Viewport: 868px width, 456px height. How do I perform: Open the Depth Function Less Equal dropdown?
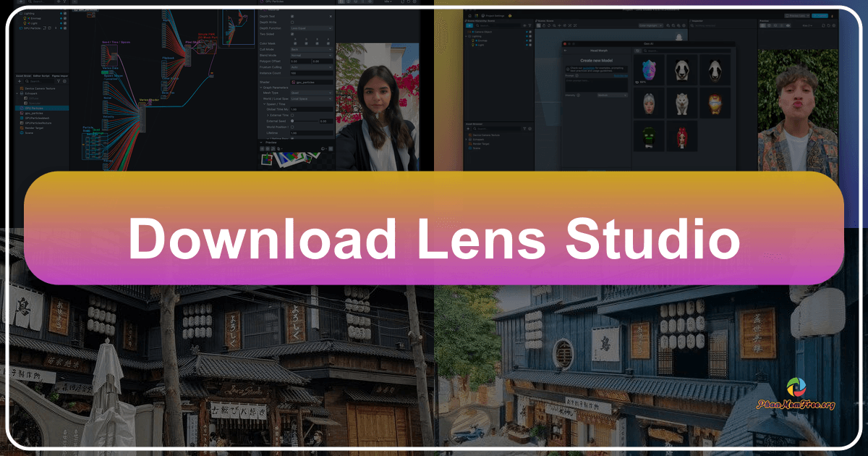tap(311, 28)
